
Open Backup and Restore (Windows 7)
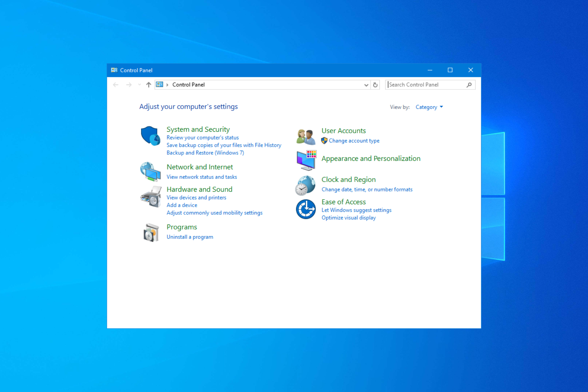pyautogui.click(x=205, y=153)
